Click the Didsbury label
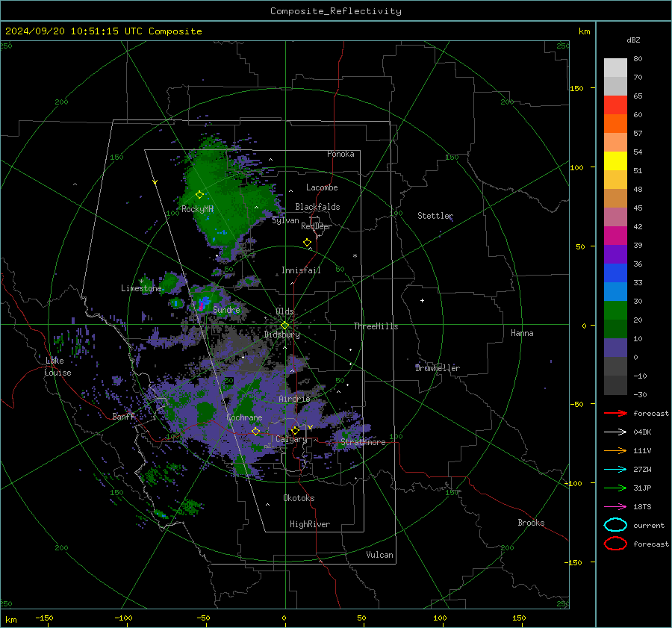 click(x=281, y=335)
